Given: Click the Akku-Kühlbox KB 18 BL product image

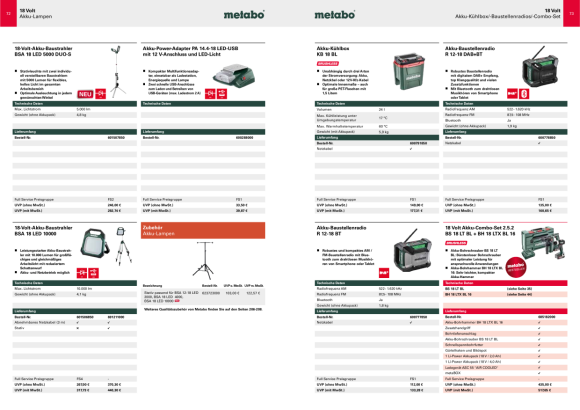Looking at the screenshot, I should coord(409,71).
